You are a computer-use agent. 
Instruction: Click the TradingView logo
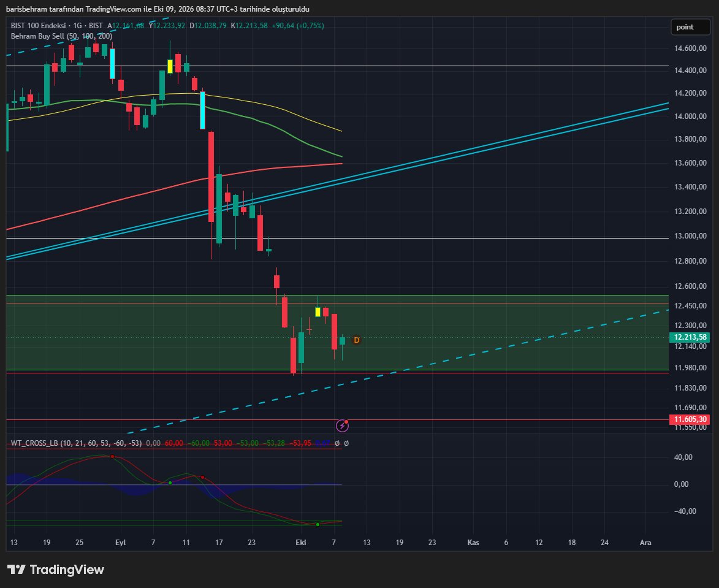(56, 570)
